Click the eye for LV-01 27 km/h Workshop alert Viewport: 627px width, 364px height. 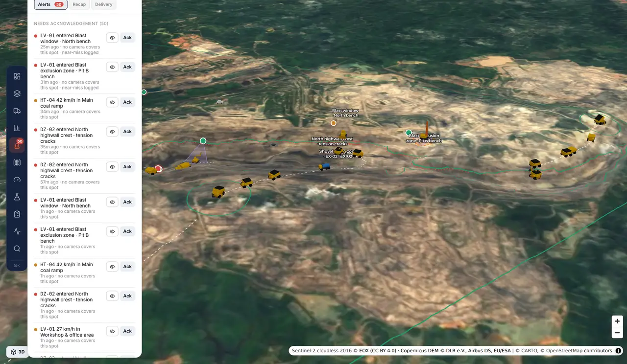112,331
